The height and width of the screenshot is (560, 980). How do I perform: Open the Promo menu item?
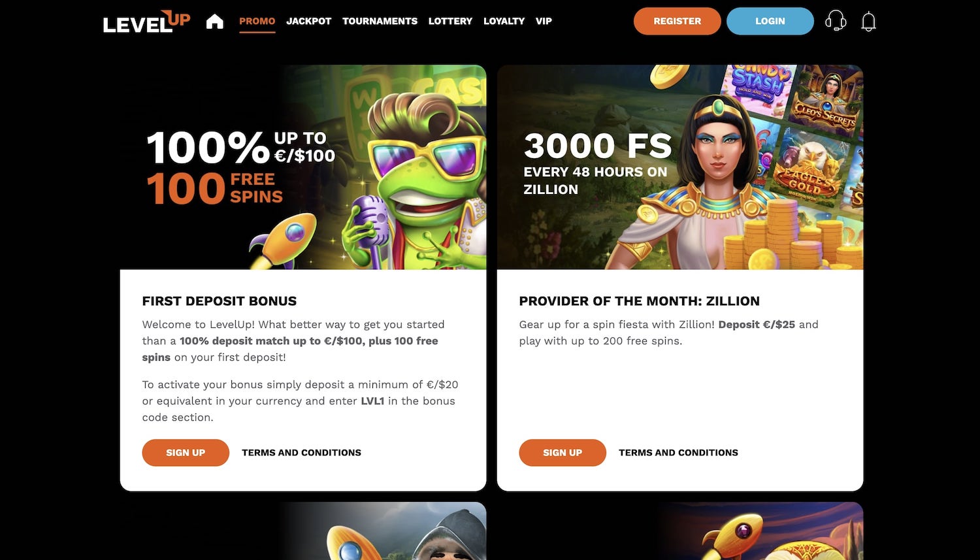(257, 21)
